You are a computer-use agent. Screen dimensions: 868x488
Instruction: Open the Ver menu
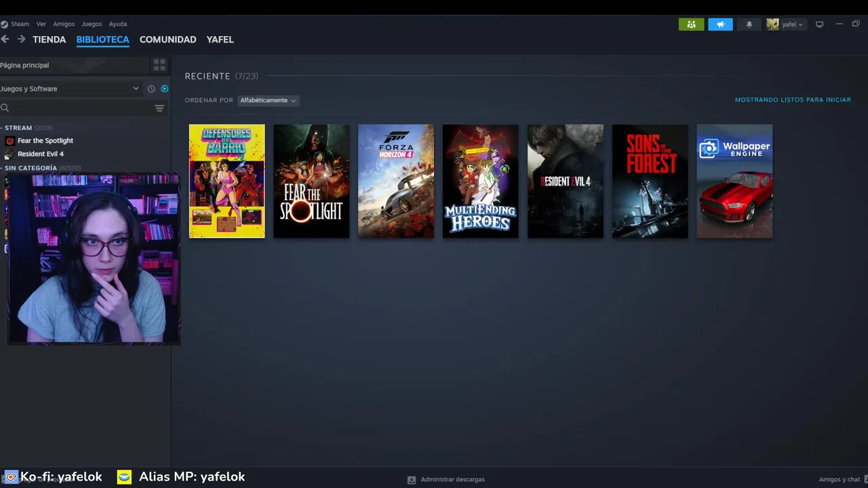point(41,24)
